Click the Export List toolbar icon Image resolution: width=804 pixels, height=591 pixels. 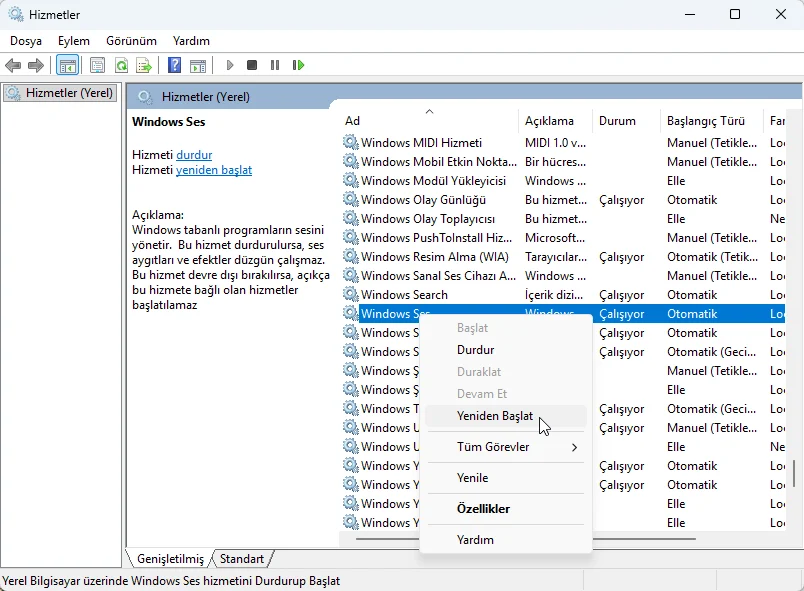[144, 65]
